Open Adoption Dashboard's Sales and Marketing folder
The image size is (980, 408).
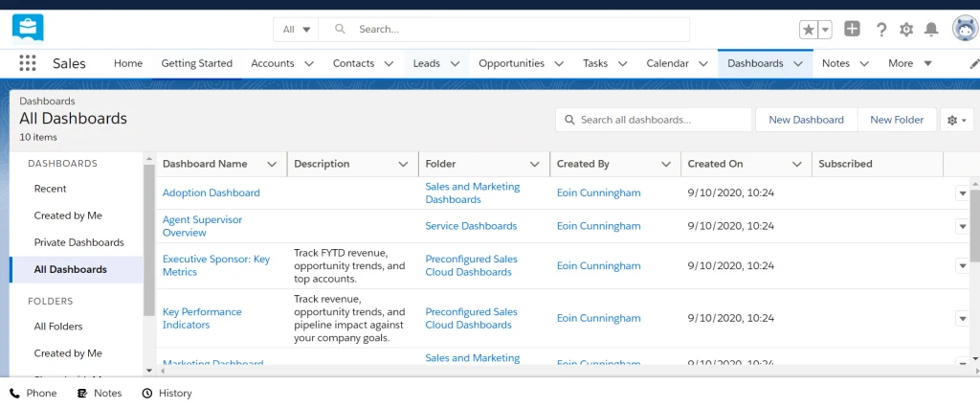(x=473, y=193)
